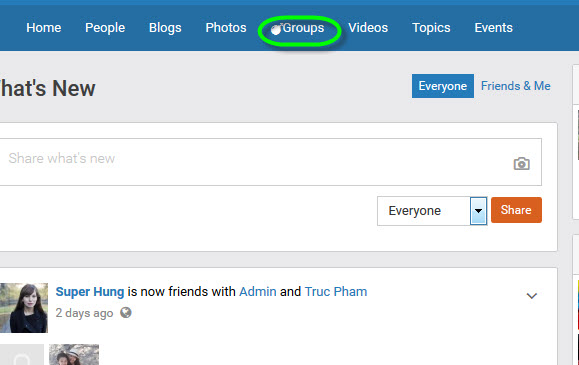
Task: Open the Videos section
Action: pyautogui.click(x=368, y=28)
